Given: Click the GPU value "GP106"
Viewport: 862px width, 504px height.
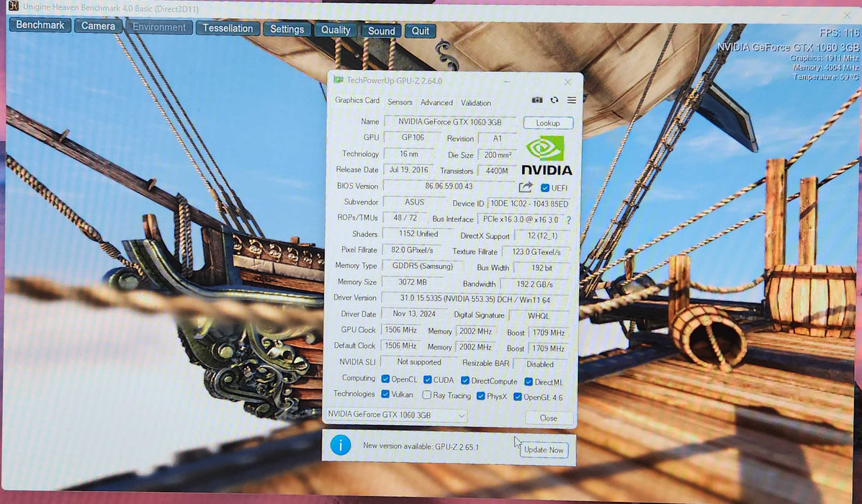Looking at the screenshot, I should [413, 138].
